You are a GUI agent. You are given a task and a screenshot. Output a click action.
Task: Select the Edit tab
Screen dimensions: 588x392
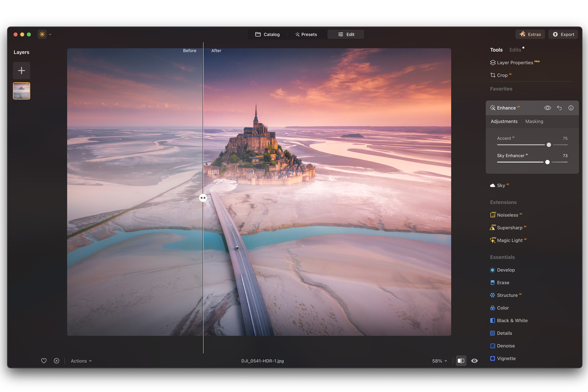pos(346,34)
